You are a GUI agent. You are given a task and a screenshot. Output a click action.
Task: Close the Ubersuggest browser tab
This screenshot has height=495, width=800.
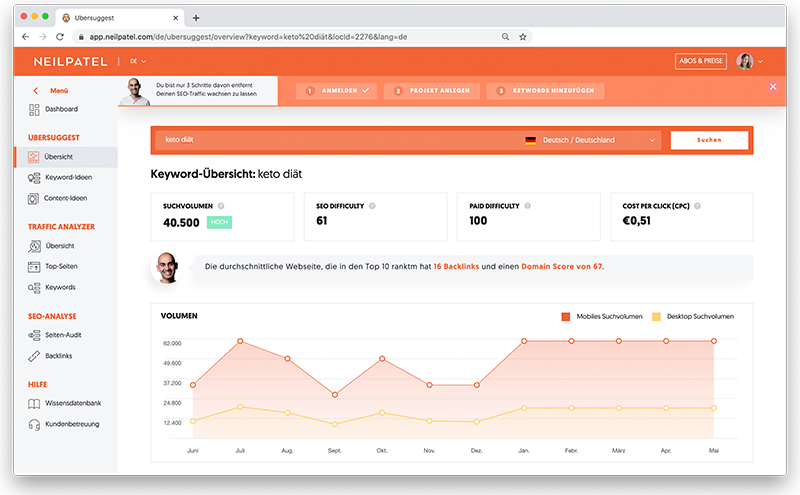coord(176,18)
